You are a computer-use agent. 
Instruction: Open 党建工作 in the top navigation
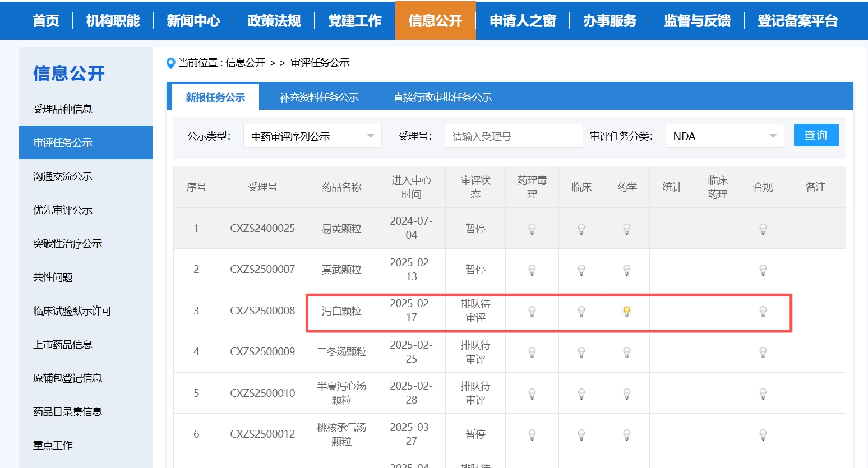[355, 21]
